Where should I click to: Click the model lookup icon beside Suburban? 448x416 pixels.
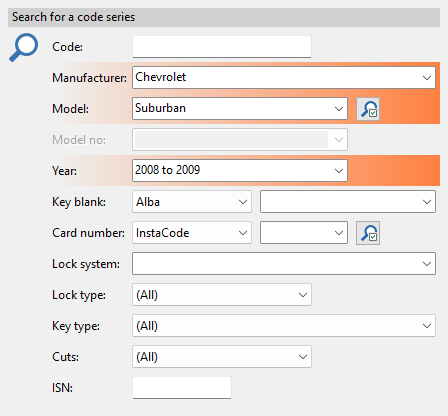(x=368, y=109)
